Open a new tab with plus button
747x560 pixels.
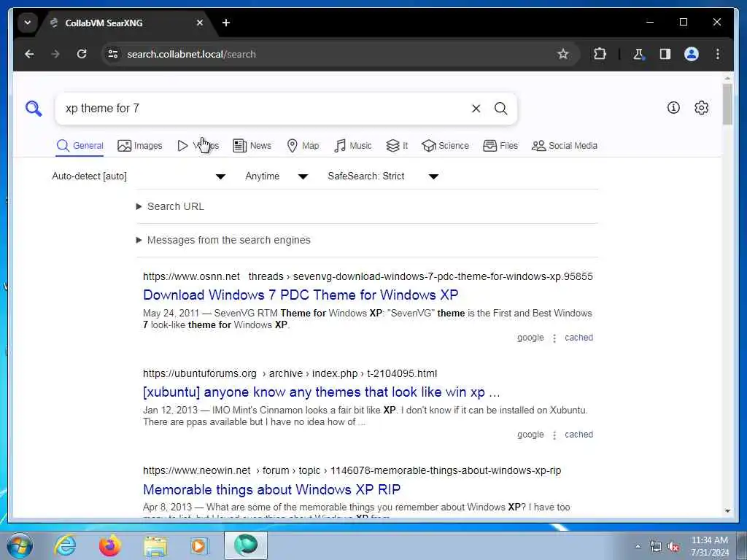[226, 23]
